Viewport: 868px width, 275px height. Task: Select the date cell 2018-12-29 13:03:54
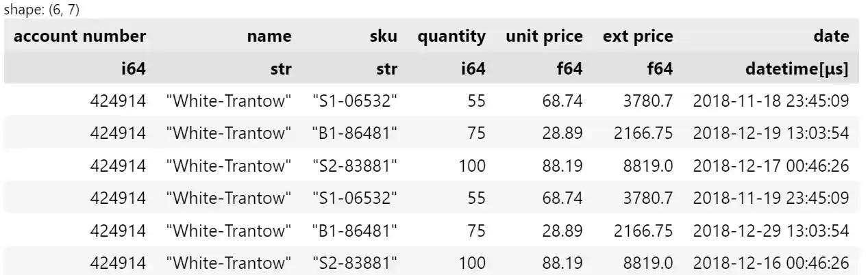point(771,231)
